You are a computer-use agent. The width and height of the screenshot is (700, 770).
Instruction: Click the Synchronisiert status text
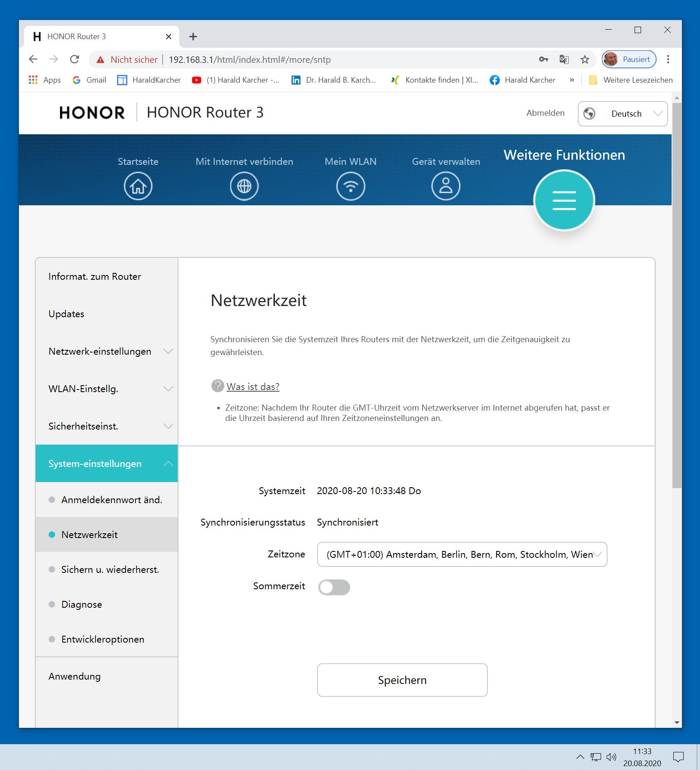click(x=348, y=522)
